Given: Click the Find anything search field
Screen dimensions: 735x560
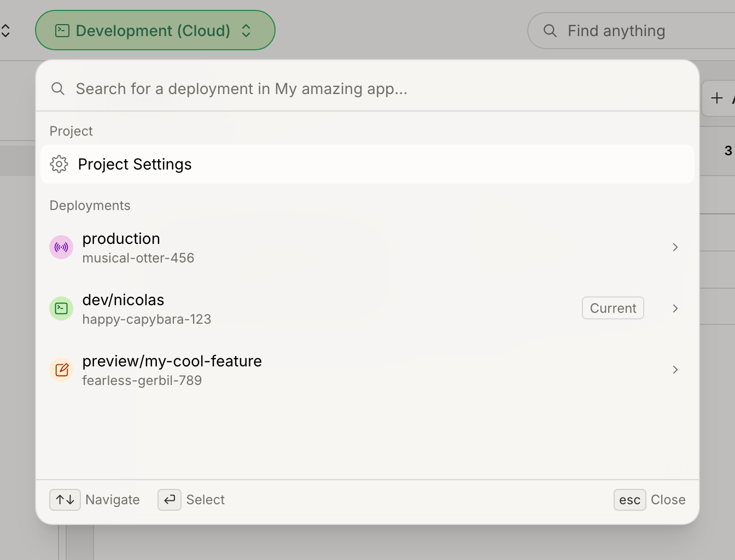Looking at the screenshot, I should click(x=631, y=31).
